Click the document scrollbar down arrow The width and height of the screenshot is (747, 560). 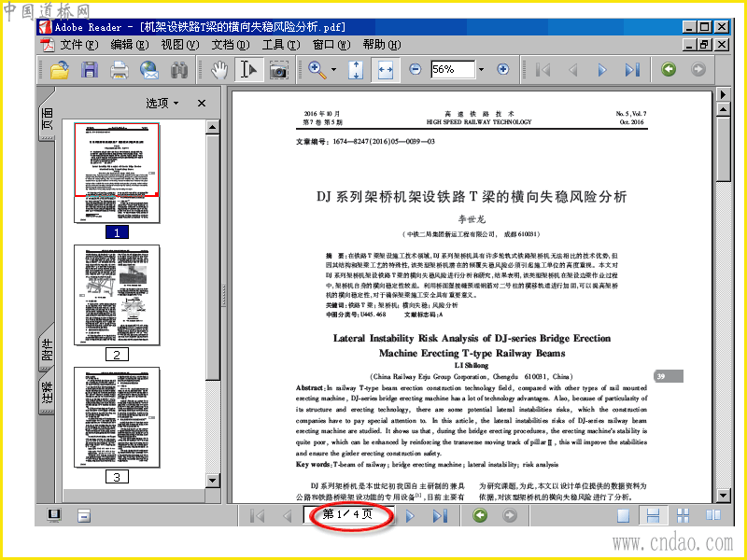click(x=724, y=496)
